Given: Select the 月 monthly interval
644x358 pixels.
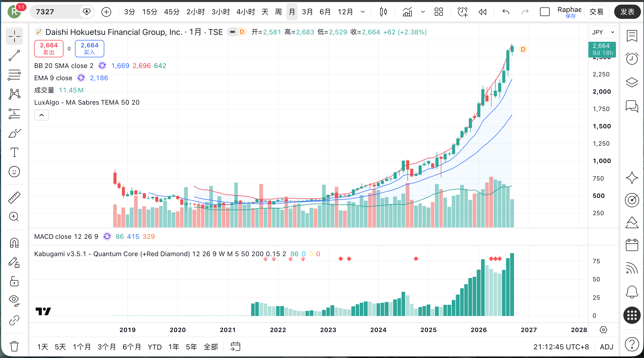Looking at the screenshot, I should 292,12.
